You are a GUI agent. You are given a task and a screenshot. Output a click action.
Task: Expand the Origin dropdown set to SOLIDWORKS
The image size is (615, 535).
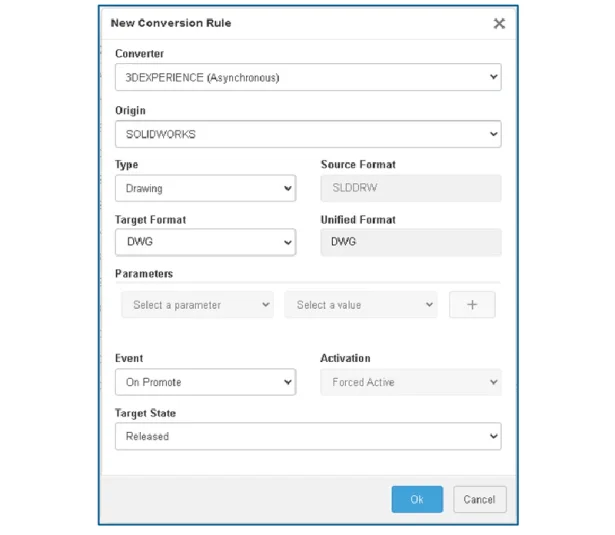(308, 134)
